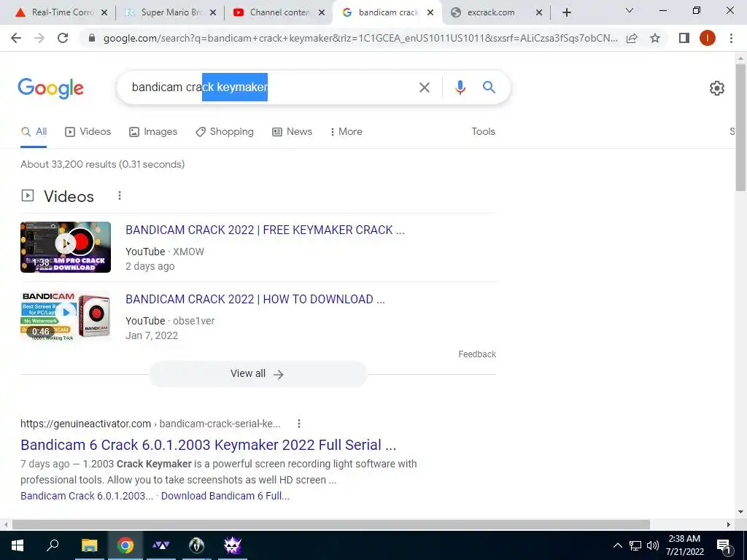Screen dimensions: 747x560
Task: Open 'BANDICAM CRACK 2022 | HOW TO DOWNLOAD' link
Action: [x=255, y=299]
